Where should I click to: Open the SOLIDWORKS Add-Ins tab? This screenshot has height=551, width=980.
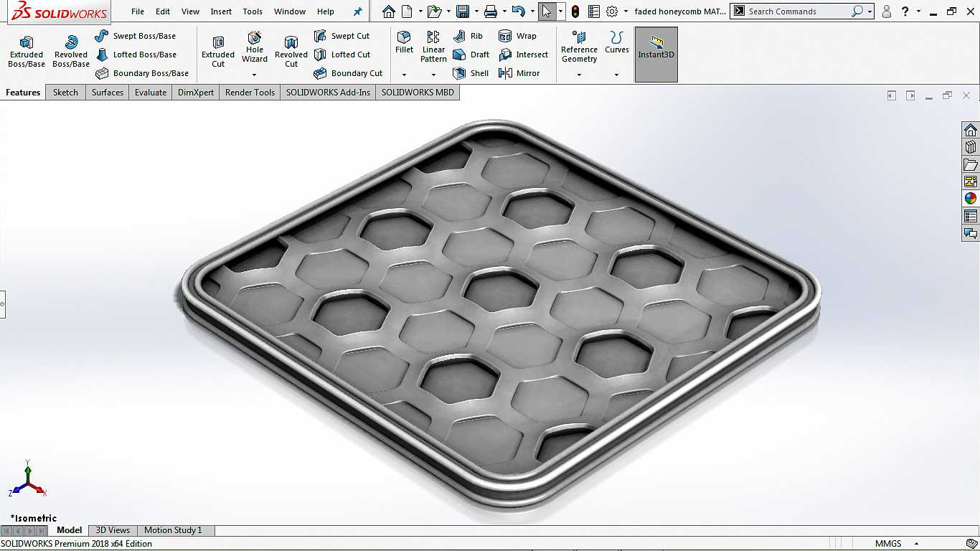tap(328, 93)
